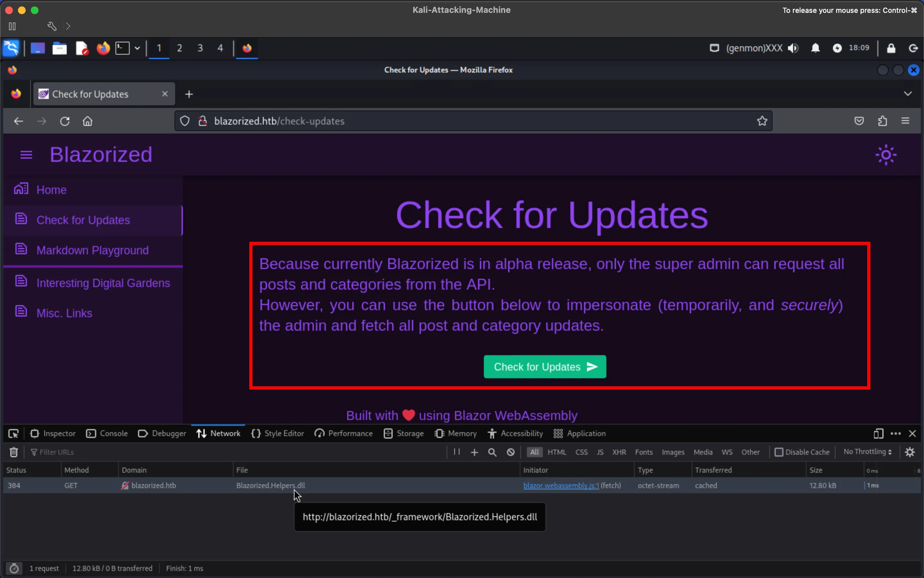Activate the DevTools element picker
Viewport: 924px width, 578px height.
13,433
